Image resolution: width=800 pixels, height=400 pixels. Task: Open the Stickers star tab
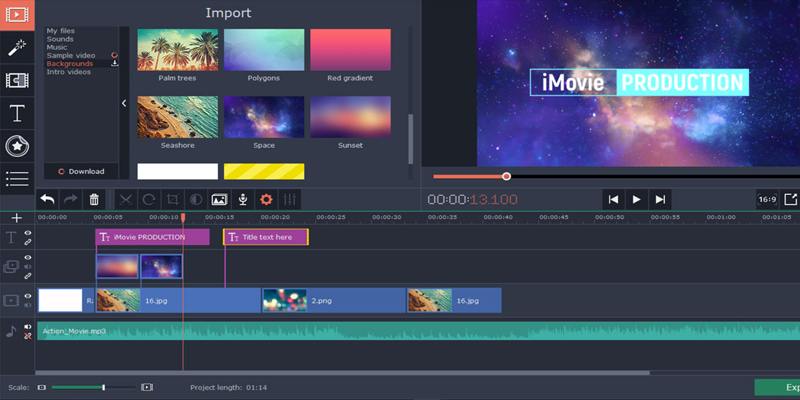(x=17, y=146)
